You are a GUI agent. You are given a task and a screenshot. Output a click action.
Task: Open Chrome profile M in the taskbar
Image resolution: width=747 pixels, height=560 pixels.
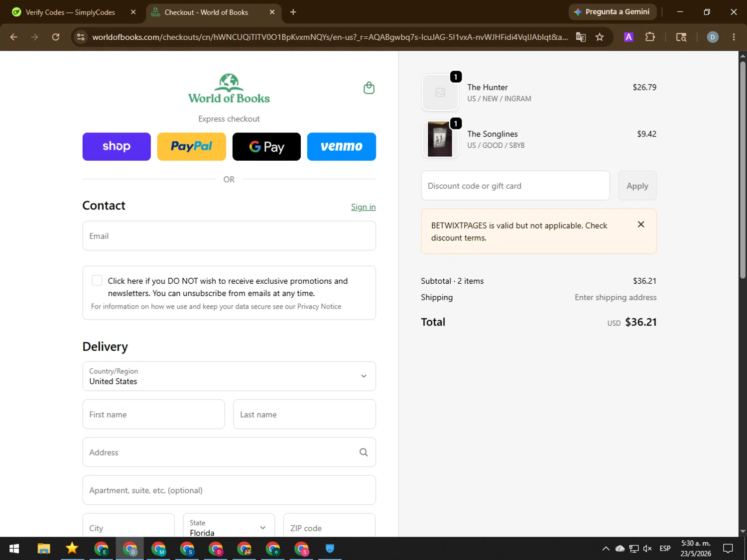(158, 549)
